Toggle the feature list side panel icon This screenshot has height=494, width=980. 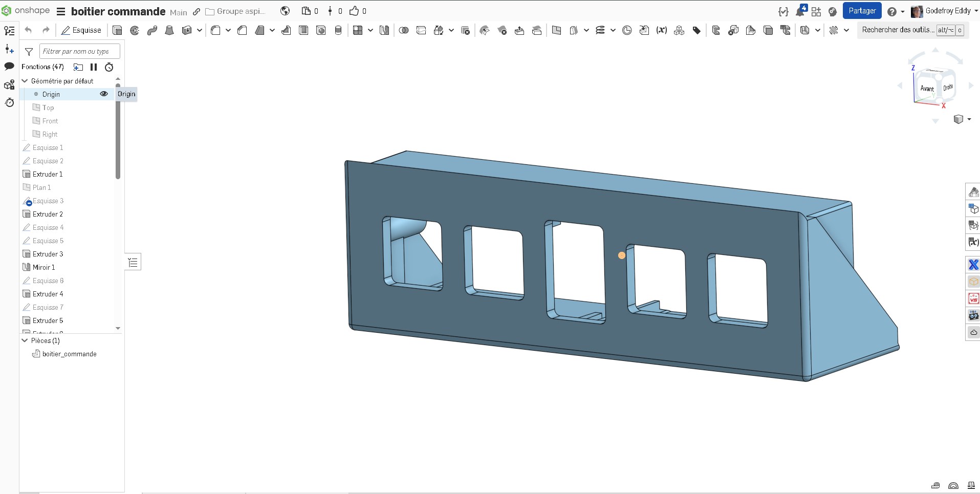click(9, 31)
